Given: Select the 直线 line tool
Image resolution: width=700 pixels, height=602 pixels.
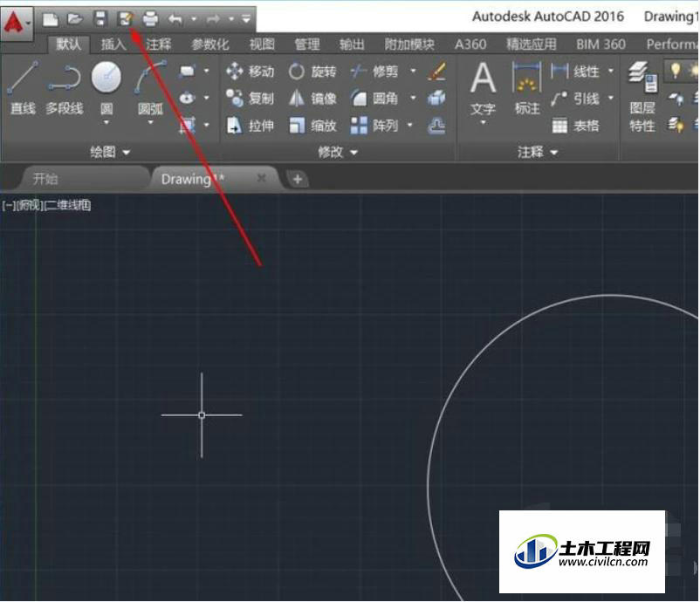Looking at the screenshot, I should coord(23,88).
